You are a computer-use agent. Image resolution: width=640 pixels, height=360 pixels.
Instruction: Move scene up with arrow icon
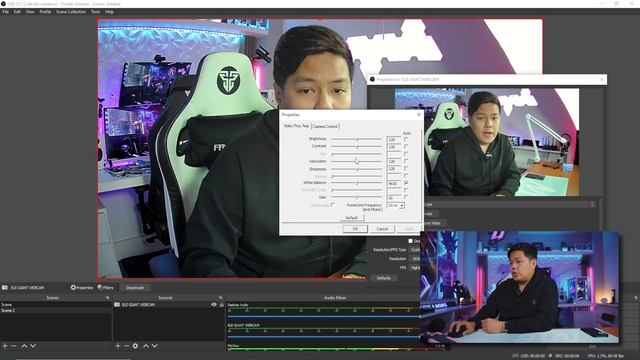pyautogui.click(x=24, y=346)
